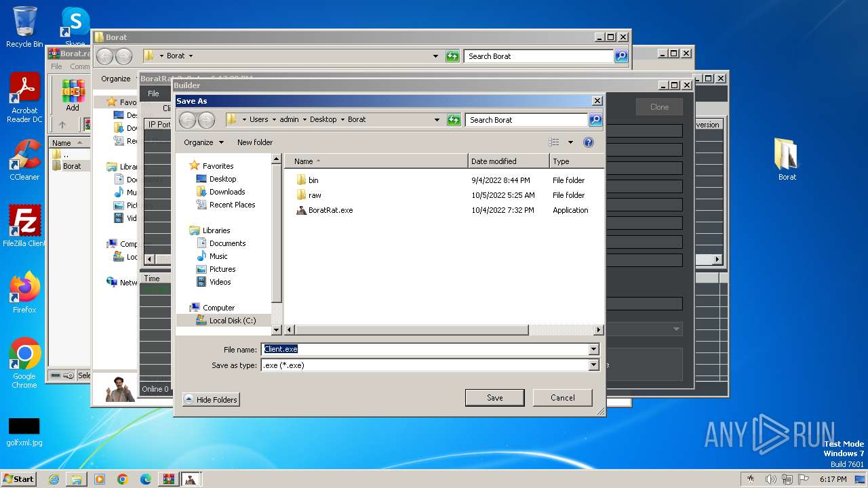Image resolution: width=868 pixels, height=488 pixels.
Task: Select Recent Places in the sidebar
Action: (x=232, y=205)
